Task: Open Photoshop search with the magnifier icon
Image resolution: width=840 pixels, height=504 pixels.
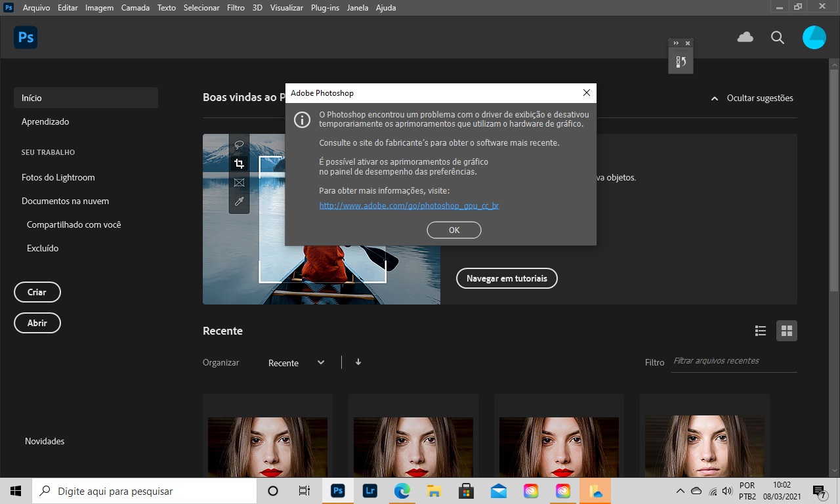Action: tap(778, 37)
